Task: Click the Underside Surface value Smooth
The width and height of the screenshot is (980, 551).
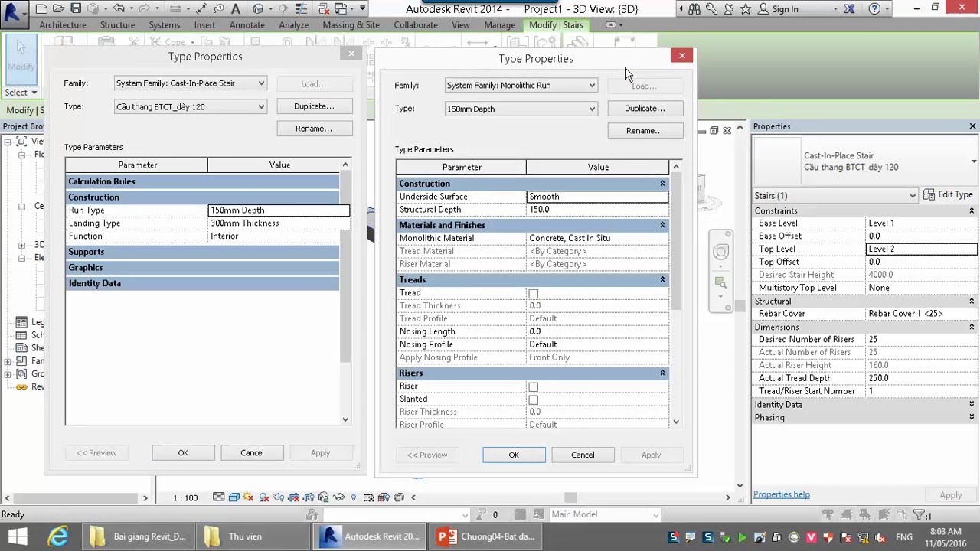Action: (597, 197)
